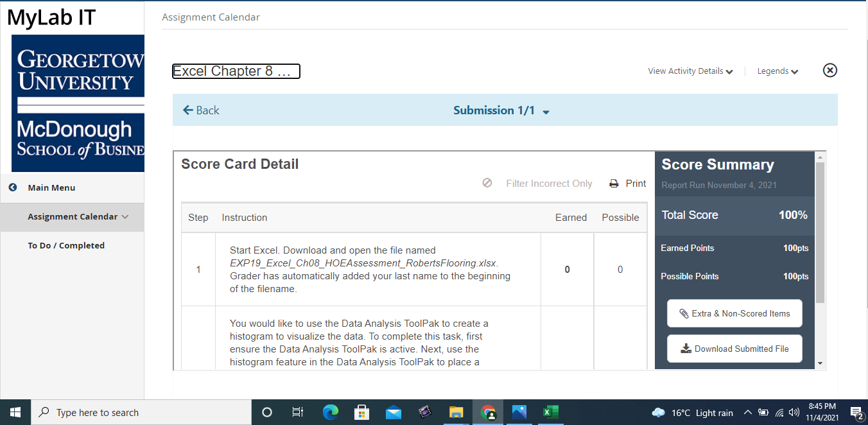Click the Score Card Detail heading
The height and width of the screenshot is (425, 868).
(240, 164)
